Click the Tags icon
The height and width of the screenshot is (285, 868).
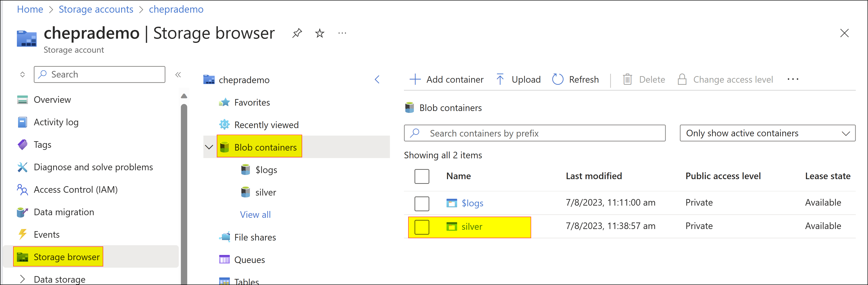click(x=22, y=144)
